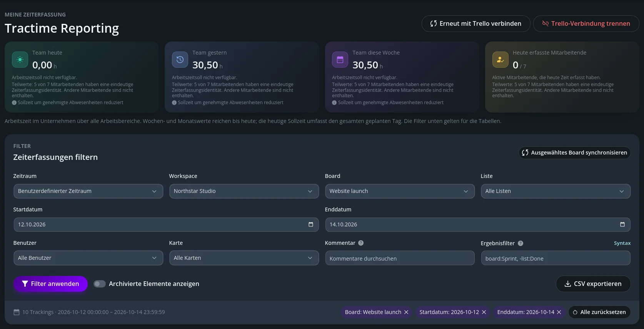Reset filters with Alle zurücksetzen
644x329 pixels.
tap(599, 312)
